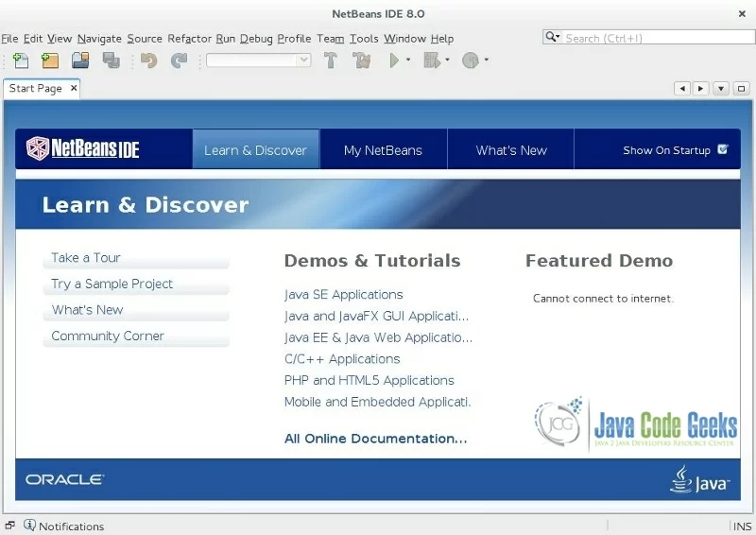The image size is (756, 535).
Task: Open the Navigate menu
Action: 99,39
